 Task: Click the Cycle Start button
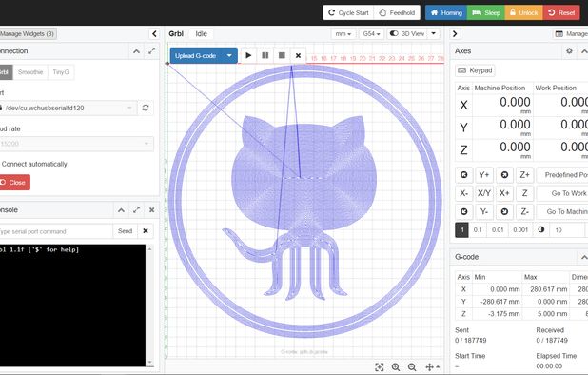click(x=348, y=12)
